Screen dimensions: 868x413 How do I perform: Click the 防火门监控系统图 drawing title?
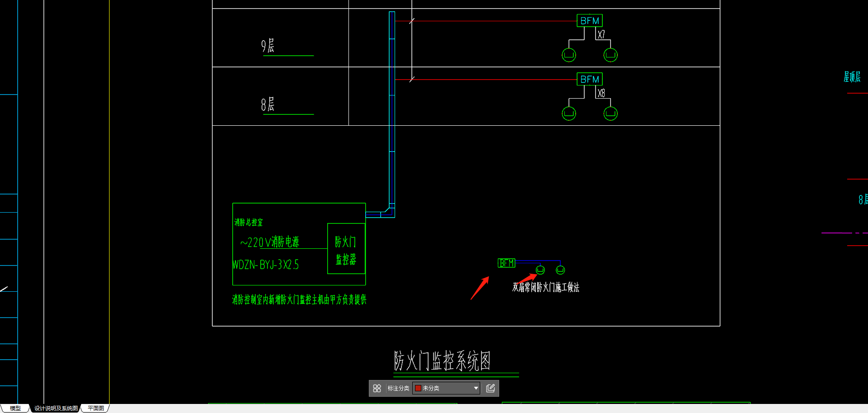point(442,361)
